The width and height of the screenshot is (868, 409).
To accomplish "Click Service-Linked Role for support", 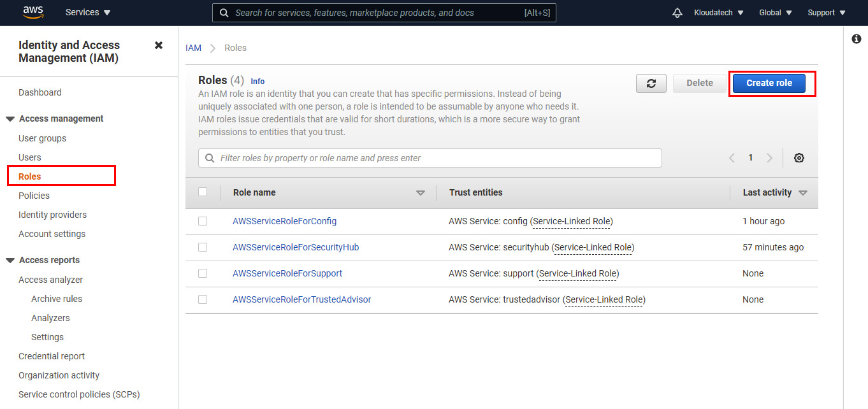I will (578, 273).
